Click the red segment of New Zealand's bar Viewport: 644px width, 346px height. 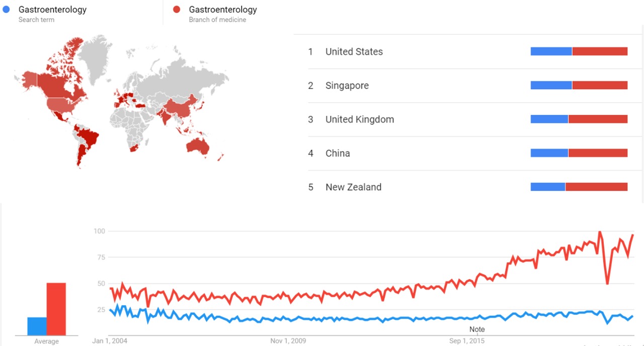point(596,187)
